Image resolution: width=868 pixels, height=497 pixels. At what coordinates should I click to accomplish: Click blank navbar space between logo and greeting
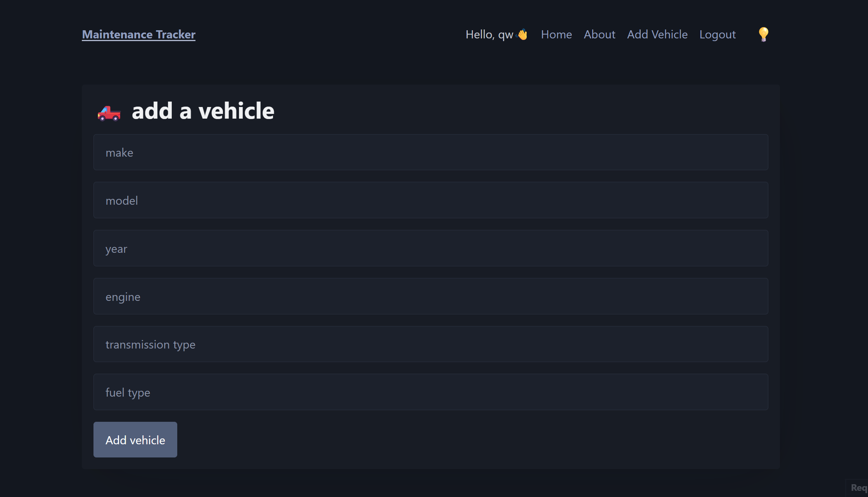pyautogui.click(x=330, y=35)
